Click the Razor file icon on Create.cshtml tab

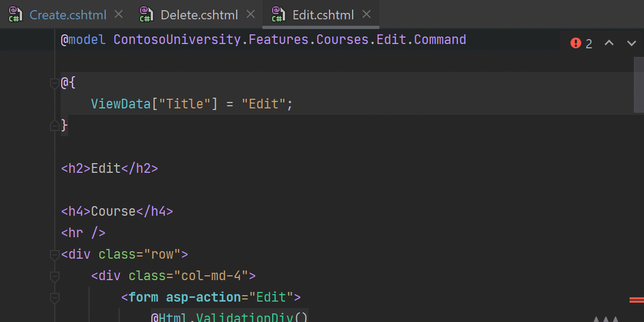click(x=15, y=14)
